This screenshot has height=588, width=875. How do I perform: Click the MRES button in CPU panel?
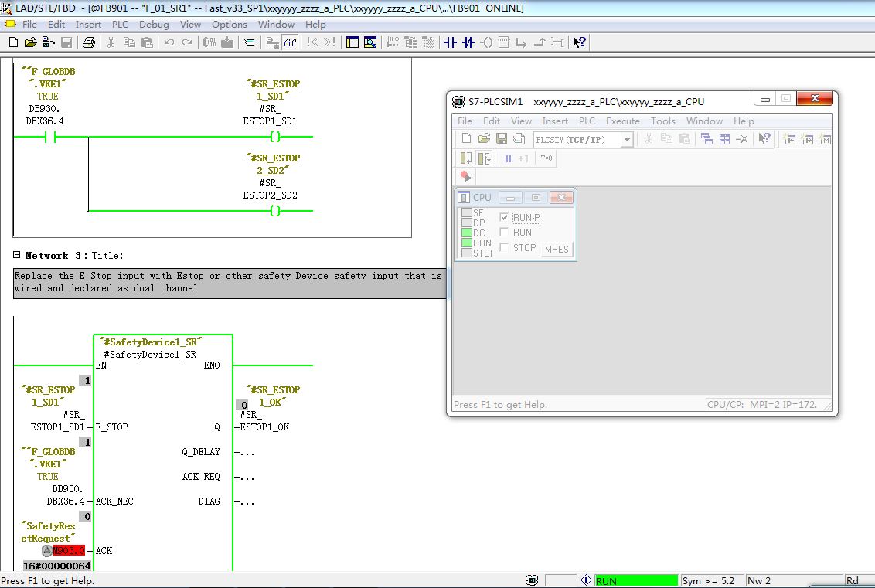coord(557,250)
